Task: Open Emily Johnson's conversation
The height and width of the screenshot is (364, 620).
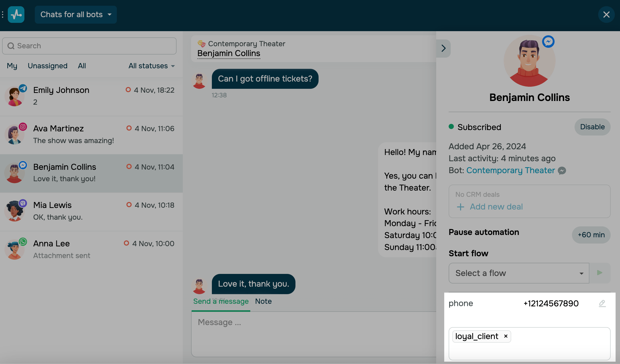Action: 91,96
